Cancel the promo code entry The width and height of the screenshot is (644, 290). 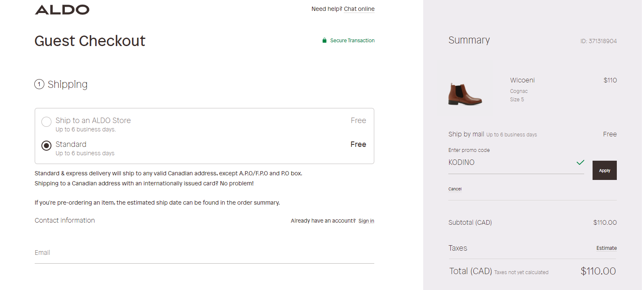click(x=455, y=189)
